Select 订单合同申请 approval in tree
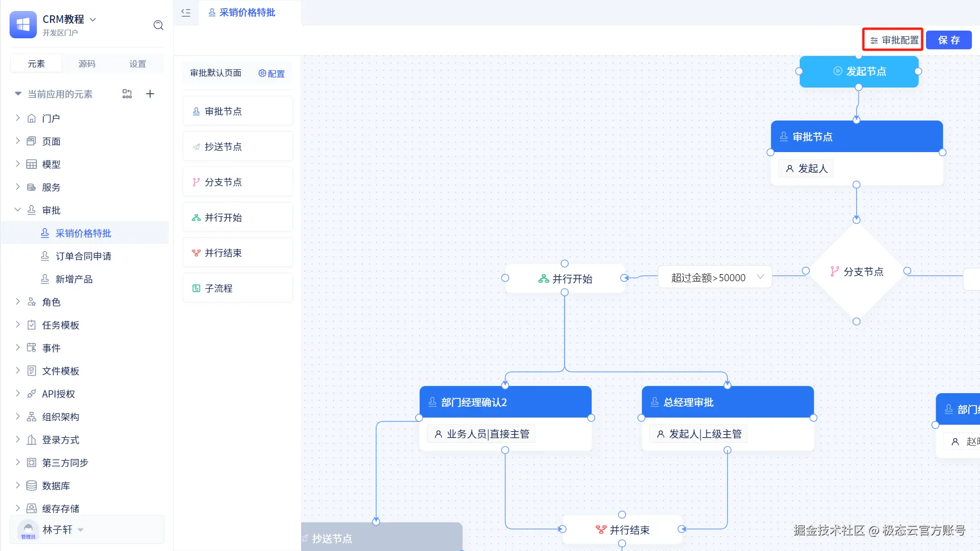 click(83, 256)
